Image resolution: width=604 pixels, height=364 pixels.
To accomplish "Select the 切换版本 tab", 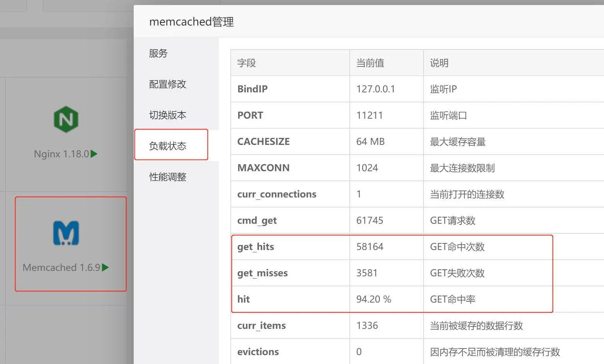I will [x=176, y=115].
